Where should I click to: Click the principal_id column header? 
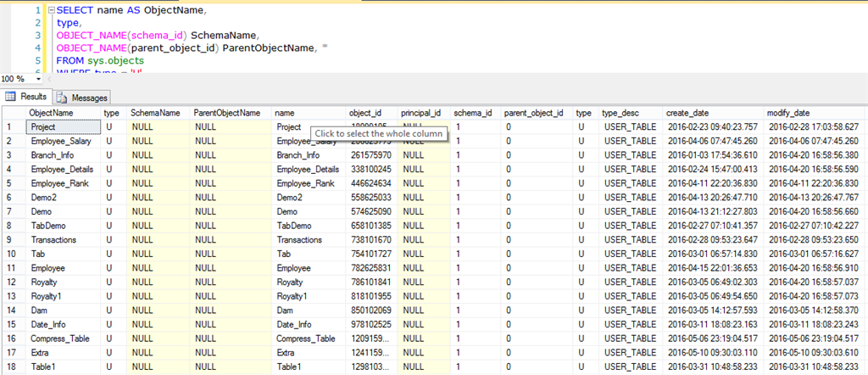[x=420, y=113]
